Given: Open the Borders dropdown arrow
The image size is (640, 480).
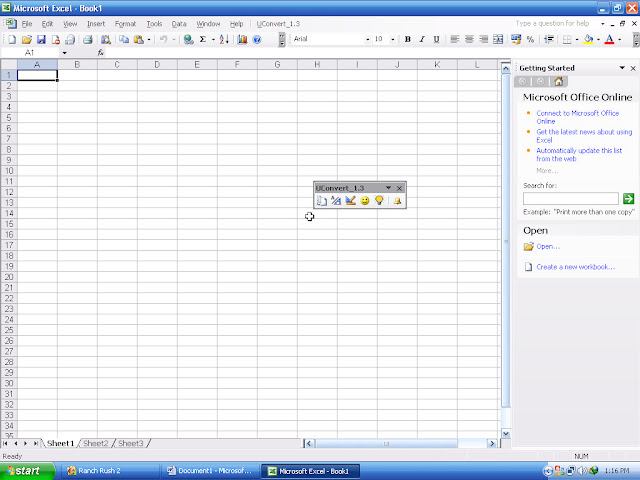Looking at the screenshot, I should coord(577,40).
